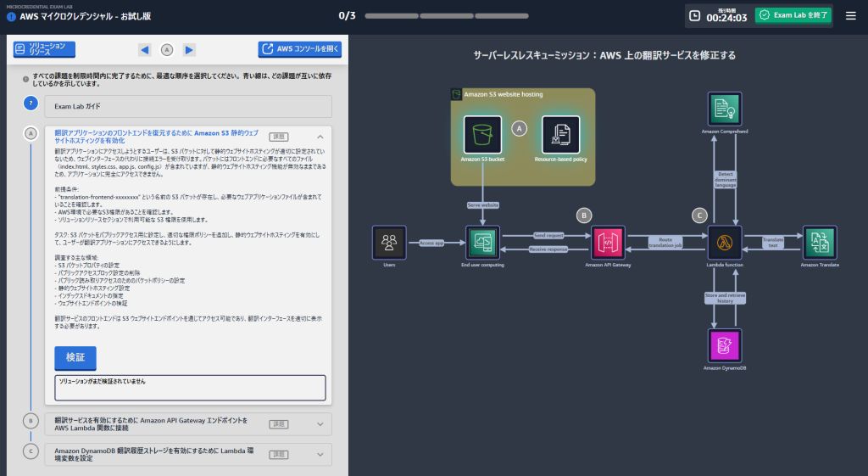
Task: Expand task C DynamoDB section
Action: (x=320, y=455)
